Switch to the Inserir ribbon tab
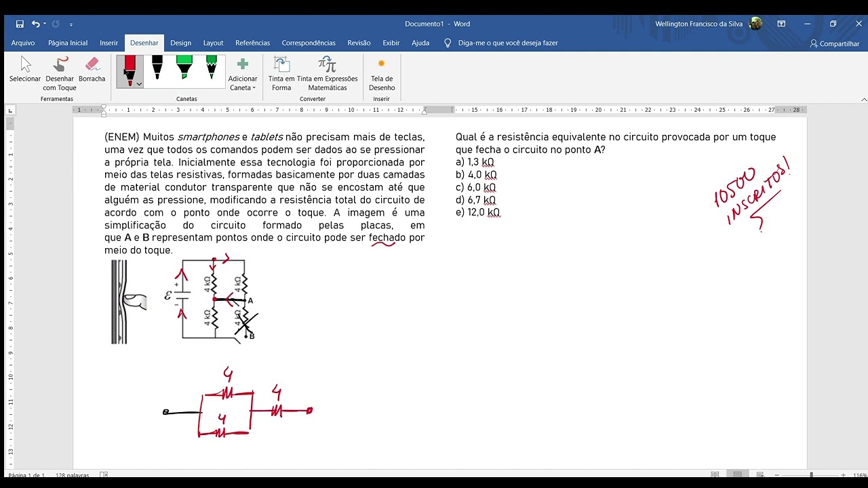868x488 pixels. [108, 43]
